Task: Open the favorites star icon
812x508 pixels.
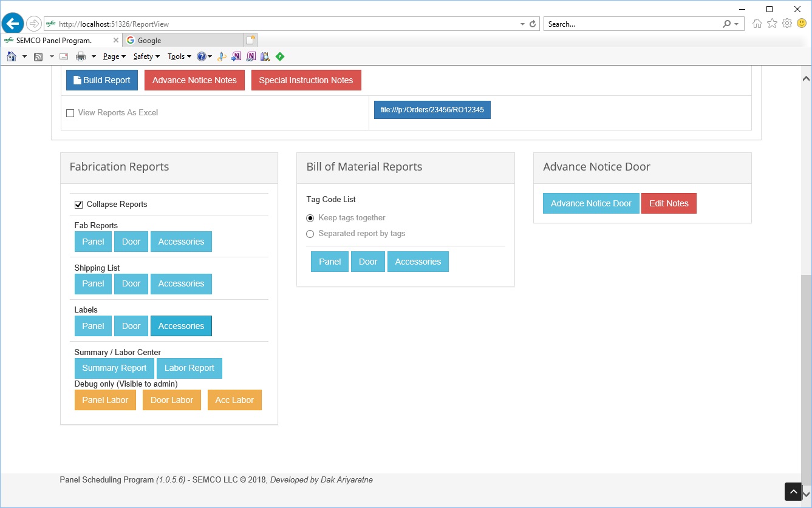Action: coord(772,24)
